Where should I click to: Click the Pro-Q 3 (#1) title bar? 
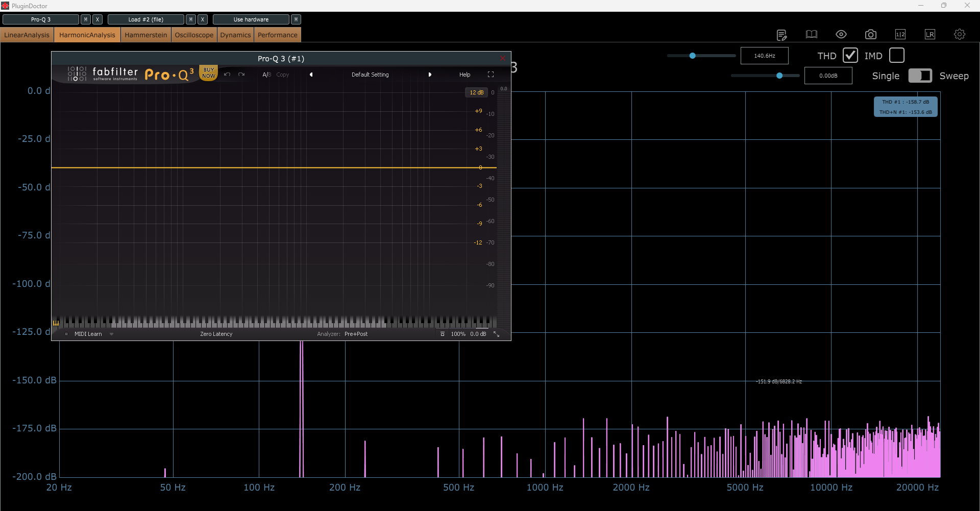click(x=281, y=58)
